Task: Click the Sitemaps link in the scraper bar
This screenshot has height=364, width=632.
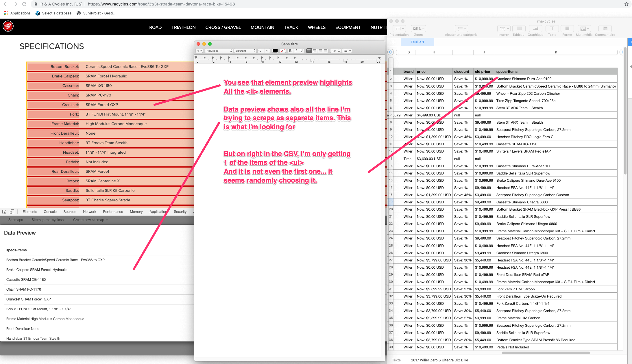Action: point(16,220)
